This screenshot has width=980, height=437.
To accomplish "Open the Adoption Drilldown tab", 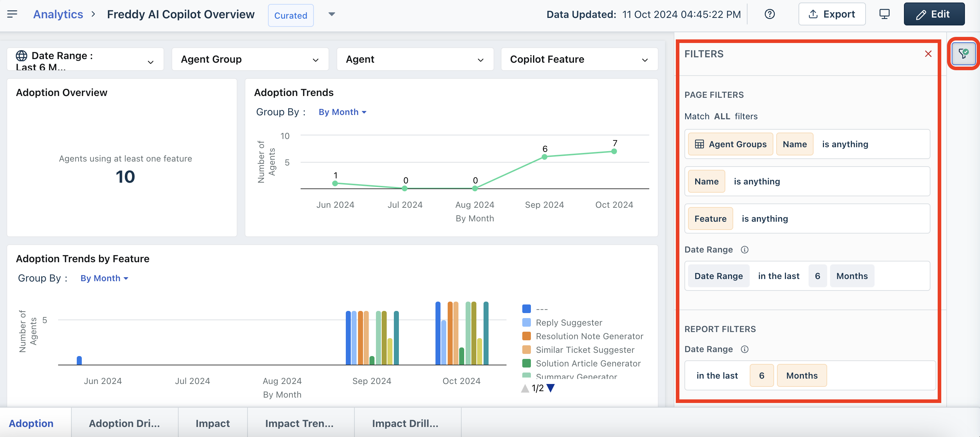I will click(124, 423).
